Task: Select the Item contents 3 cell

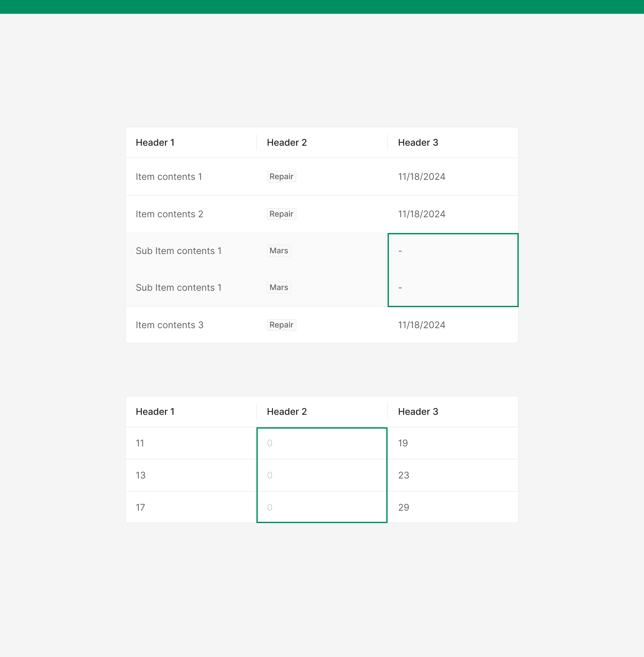Action: click(169, 325)
